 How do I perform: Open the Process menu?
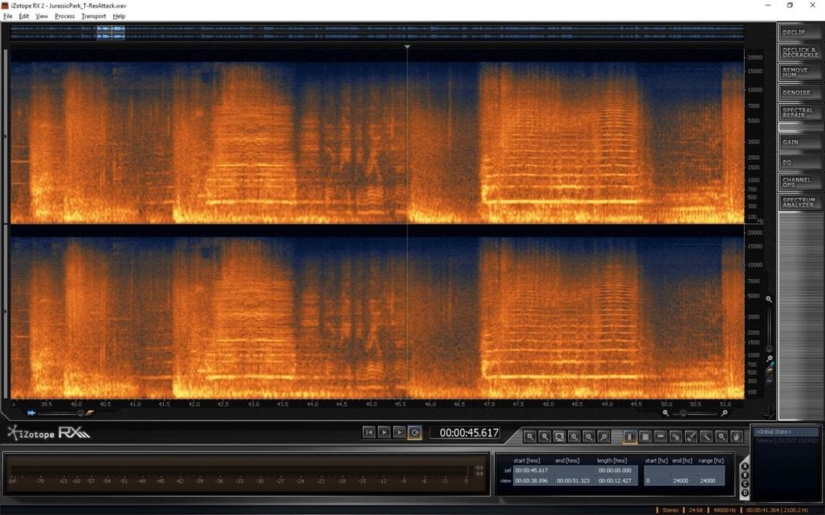65,16
